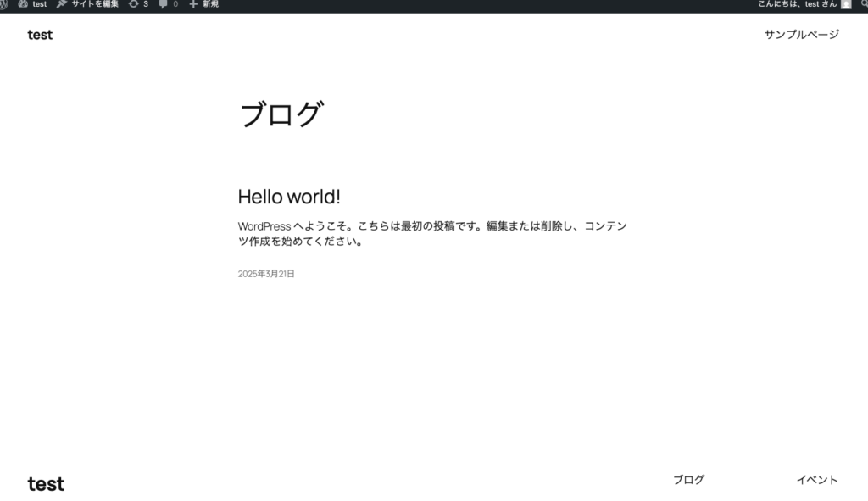Click the plus icon for 新規
This screenshot has height=501, width=868.
point(193,4)
